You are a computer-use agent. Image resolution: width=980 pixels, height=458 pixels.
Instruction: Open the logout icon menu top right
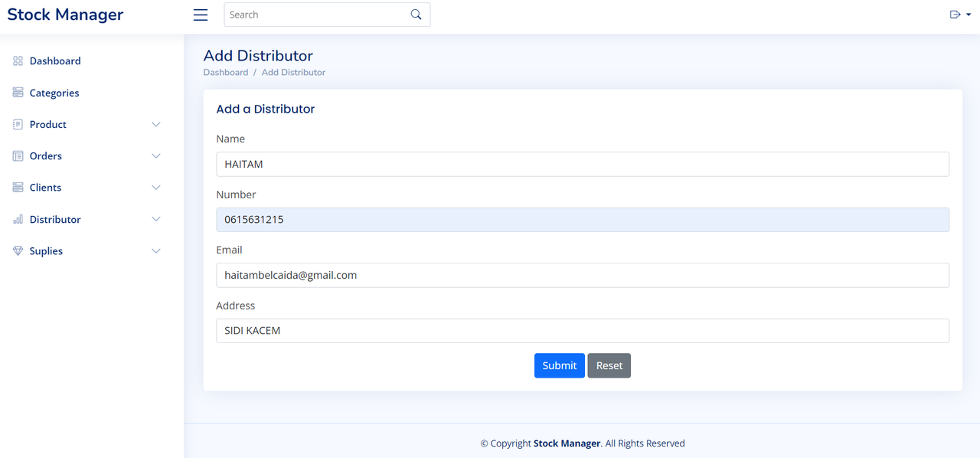pyautogui.click(x=955, y=15)
